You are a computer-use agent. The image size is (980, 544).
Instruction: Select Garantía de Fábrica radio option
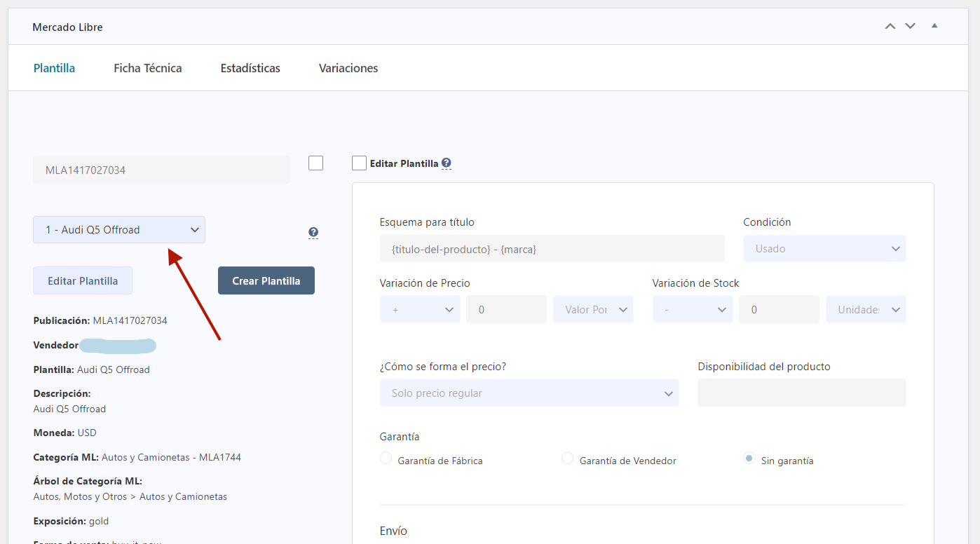click(x=386, y=458)
